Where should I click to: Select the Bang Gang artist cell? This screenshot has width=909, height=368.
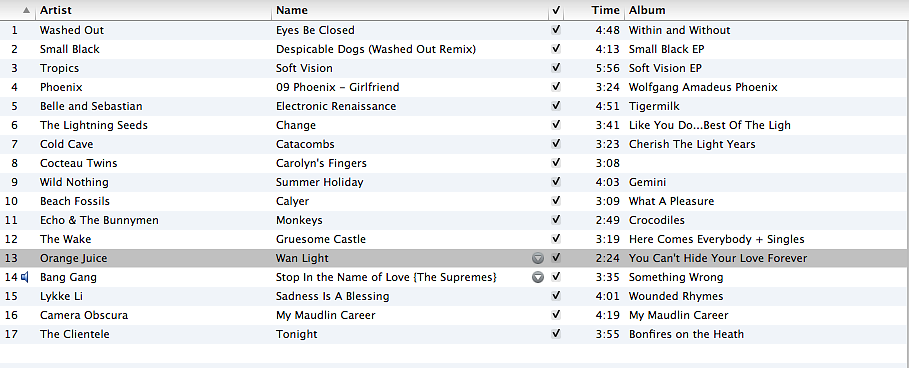pyautogui.click(x=68, y=277)
